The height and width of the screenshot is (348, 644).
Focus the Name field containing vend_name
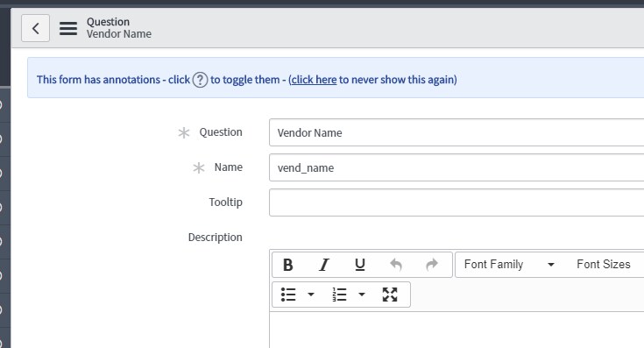[456, 167]
